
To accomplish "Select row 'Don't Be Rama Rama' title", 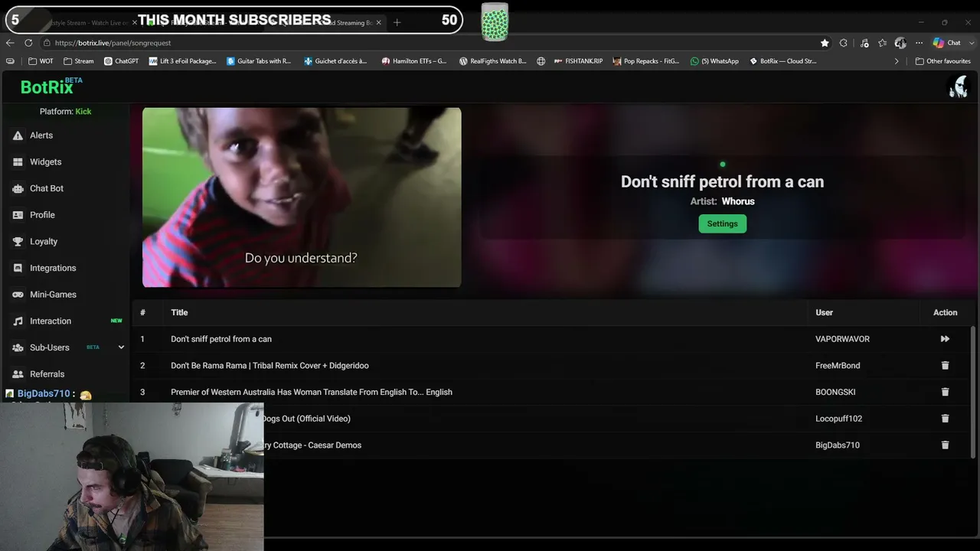I will tap(269, 366).
